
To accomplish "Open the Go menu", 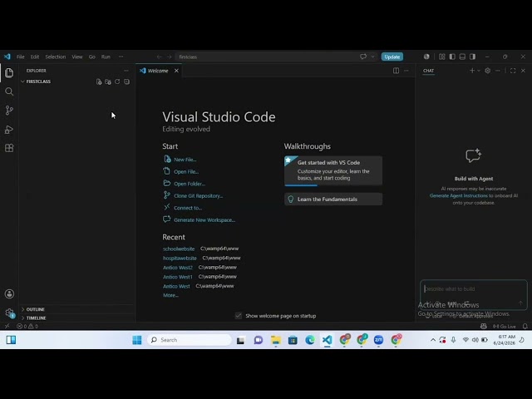I will 92,57.
